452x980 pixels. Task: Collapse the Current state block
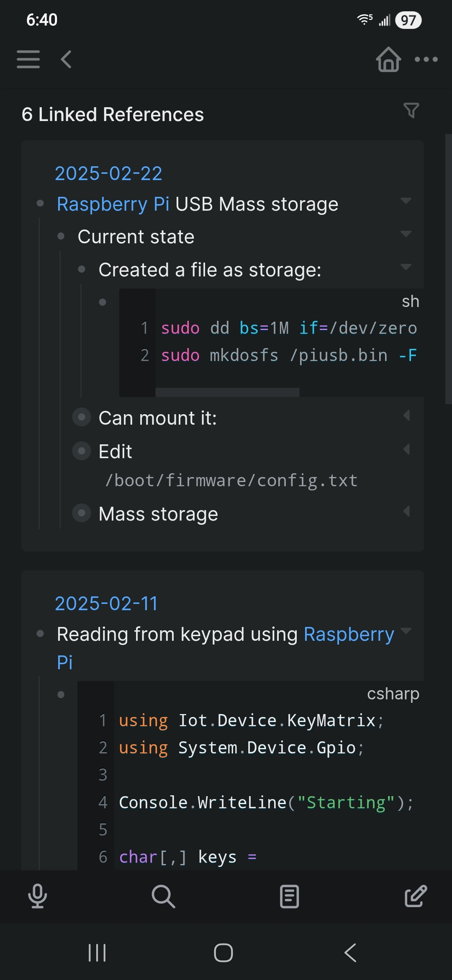[x=406, y=234]
